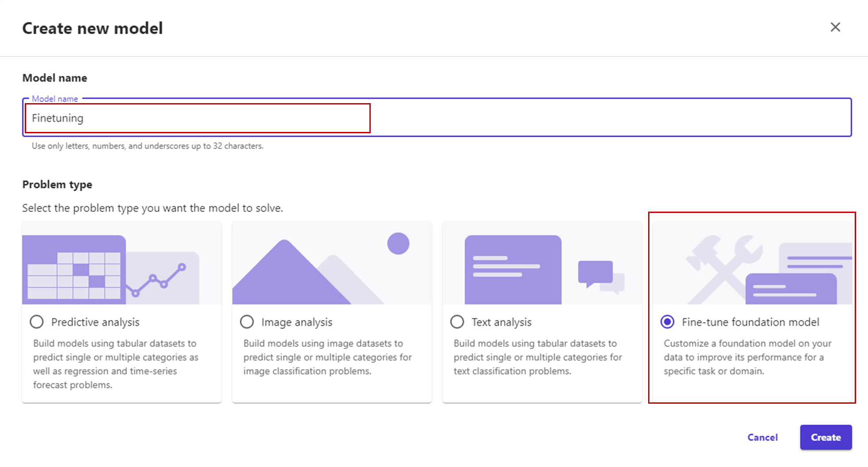
Task: Select the Predictive analysis radio button
Action: 37,322
